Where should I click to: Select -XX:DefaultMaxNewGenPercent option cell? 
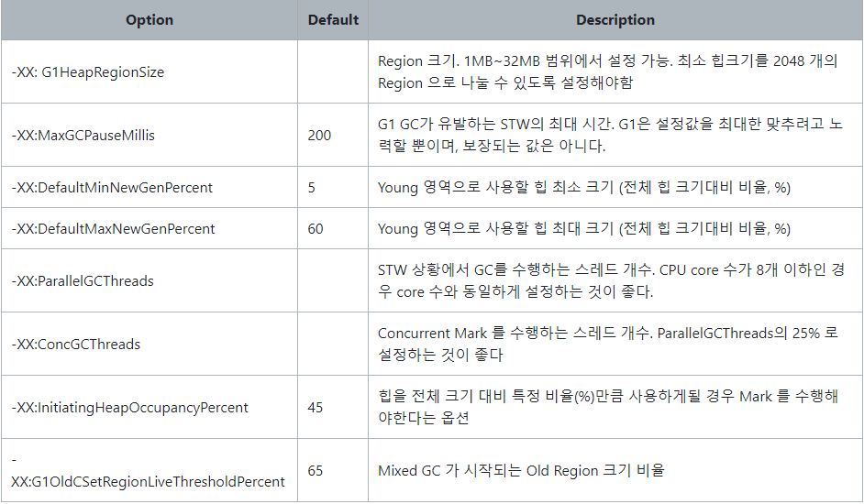pyautogui.click(x=150, y=228)
